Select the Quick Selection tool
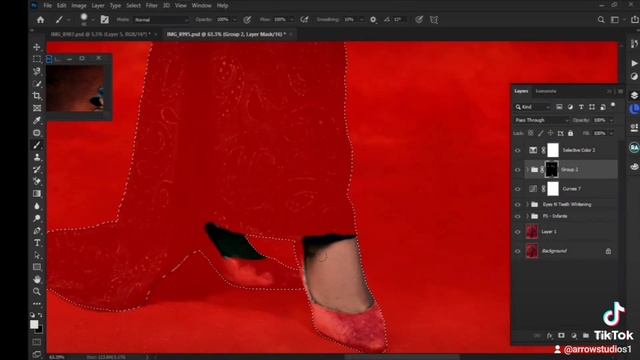Image resolution: width=640 pixels, height=360 pixels. pyautogui.click(x=37, y=84)
